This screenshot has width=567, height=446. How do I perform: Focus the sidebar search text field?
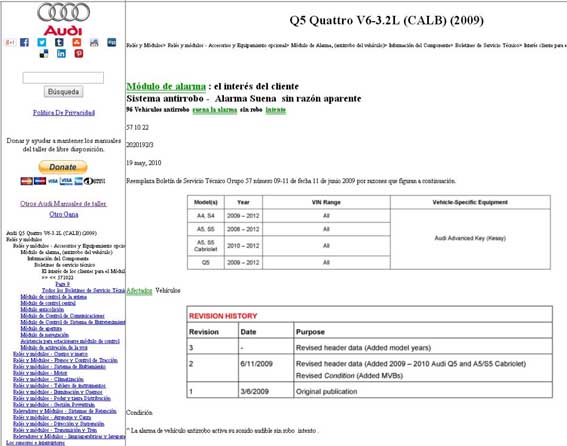[63, 78]
